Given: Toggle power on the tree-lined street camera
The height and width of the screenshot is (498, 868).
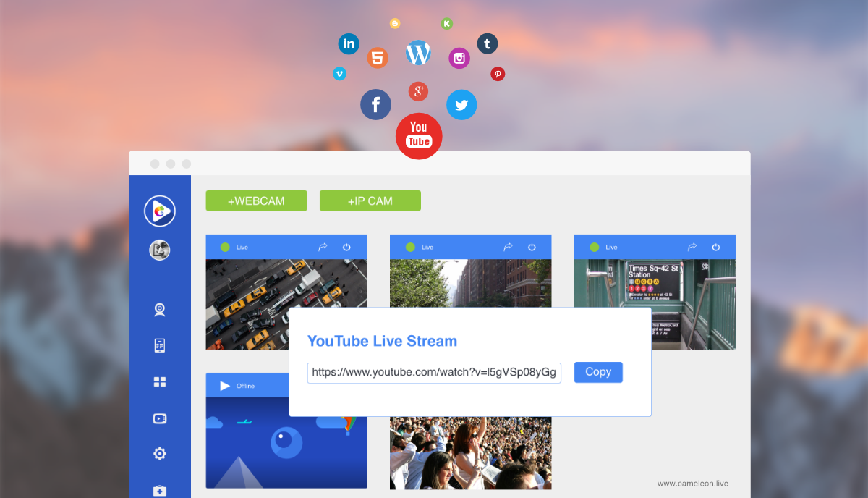Looking at the screenshot, I should [532, 247].
